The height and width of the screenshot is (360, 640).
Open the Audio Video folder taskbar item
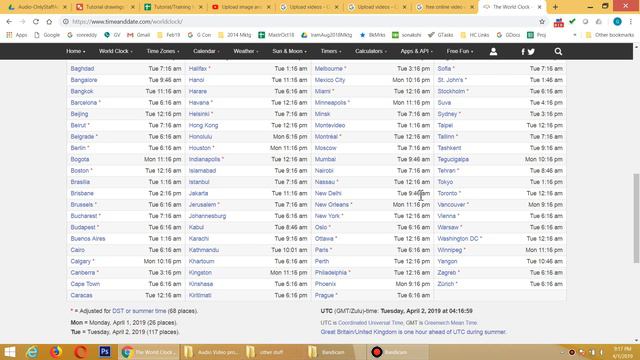tap(210, 352)
